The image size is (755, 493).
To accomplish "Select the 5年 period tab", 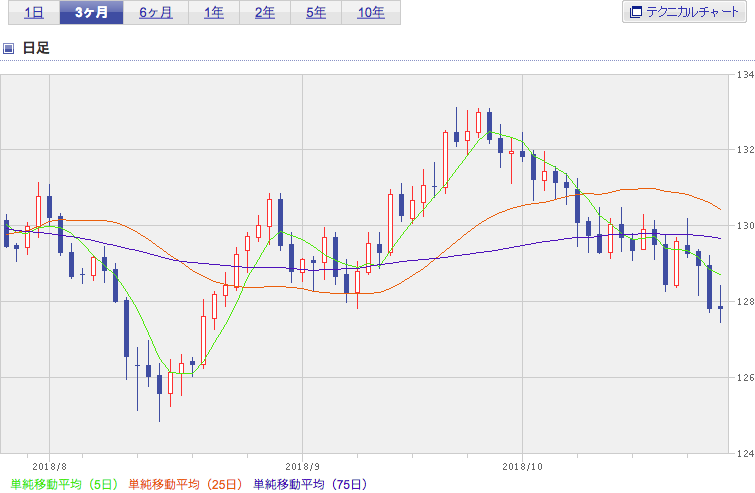I will (316, 13).
